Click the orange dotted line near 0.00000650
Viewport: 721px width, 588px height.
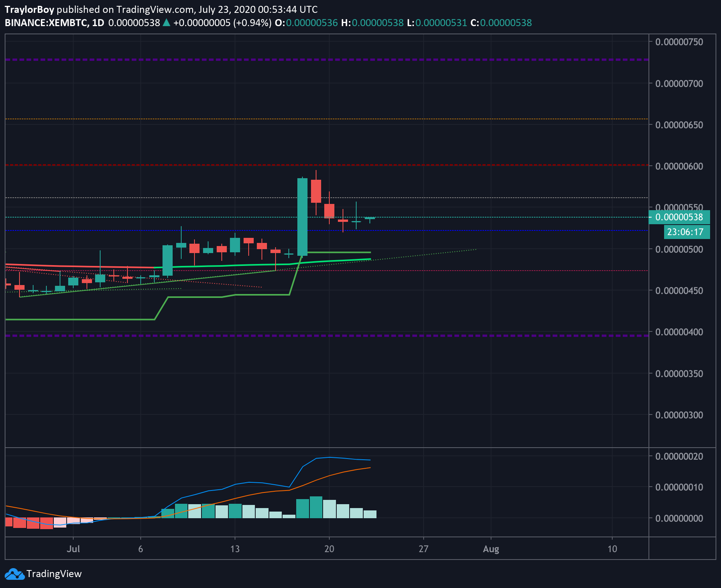click(x=327, y=119)
